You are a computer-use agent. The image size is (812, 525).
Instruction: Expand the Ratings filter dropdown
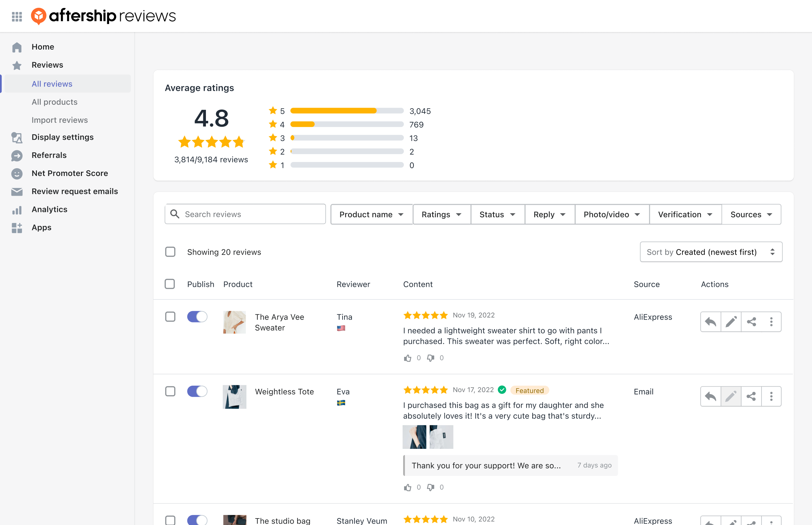pyautogui.click(x=441, y=215)
